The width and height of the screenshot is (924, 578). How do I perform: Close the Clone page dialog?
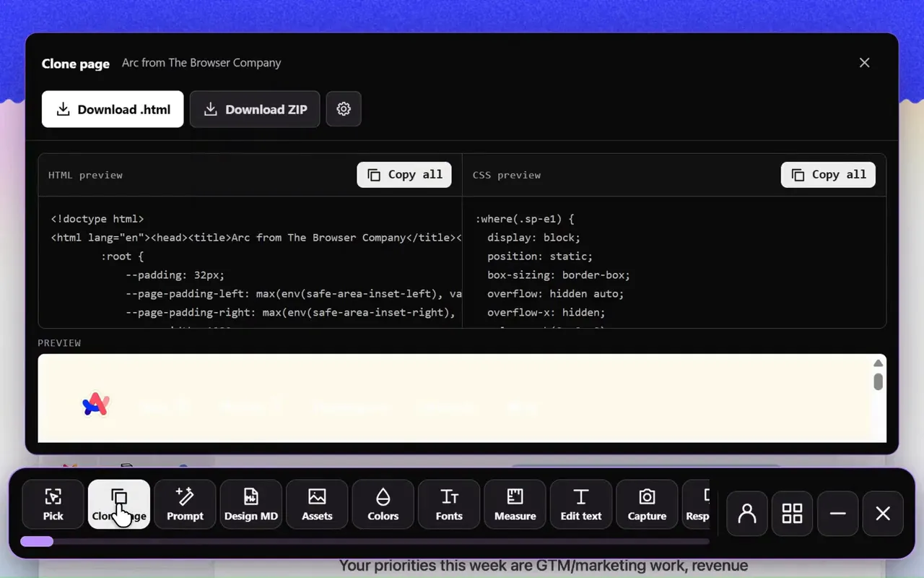pos(865,63)
